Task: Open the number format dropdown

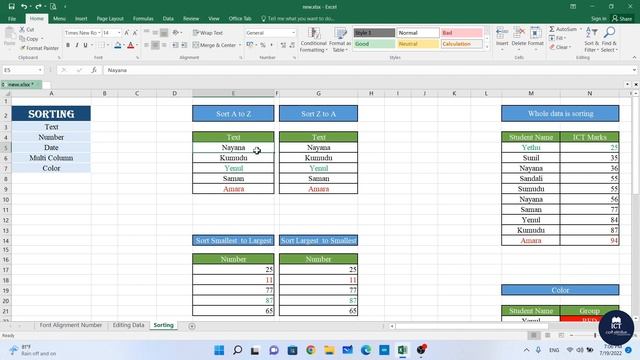Action: tap(293, 33)
